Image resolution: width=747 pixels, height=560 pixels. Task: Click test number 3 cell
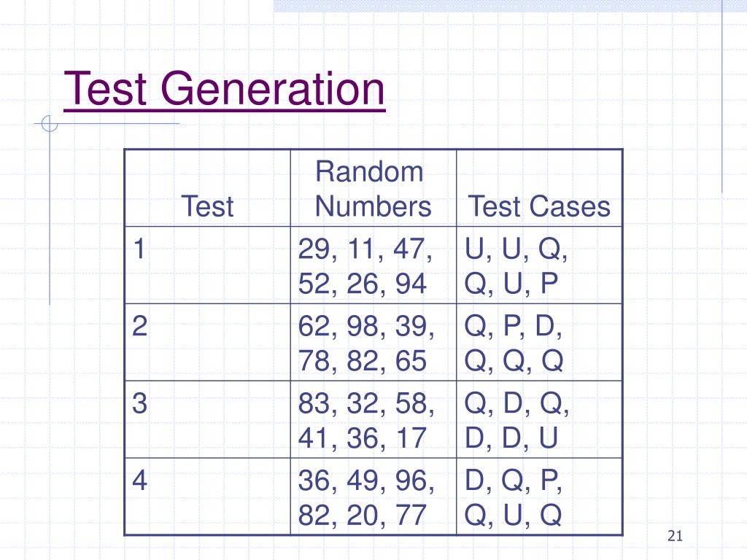click(x=207, y=419)
